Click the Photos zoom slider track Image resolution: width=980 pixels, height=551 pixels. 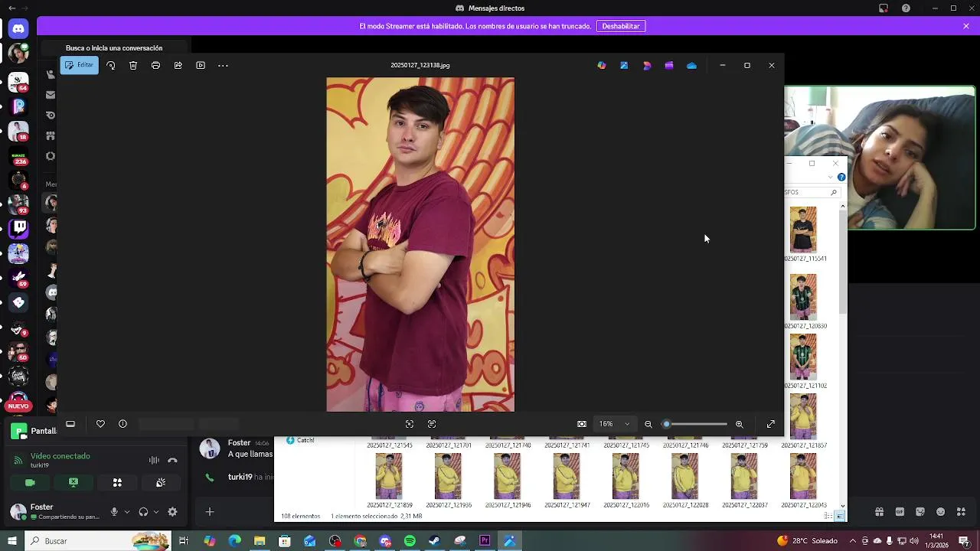[695, 424]
